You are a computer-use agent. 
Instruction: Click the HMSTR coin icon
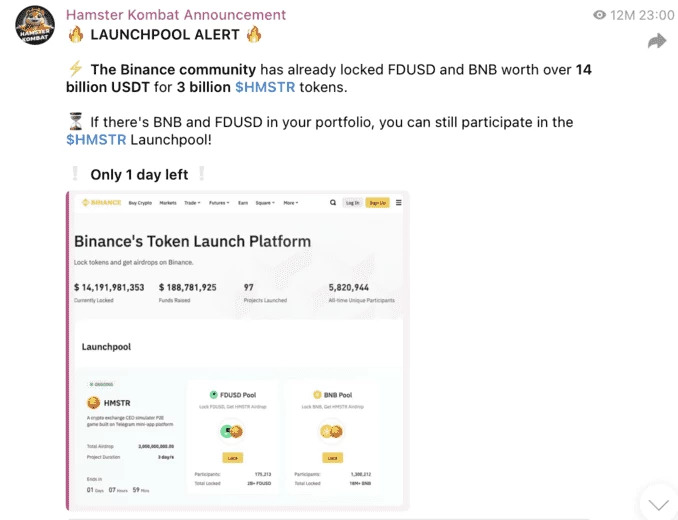(x=93, y=403)
